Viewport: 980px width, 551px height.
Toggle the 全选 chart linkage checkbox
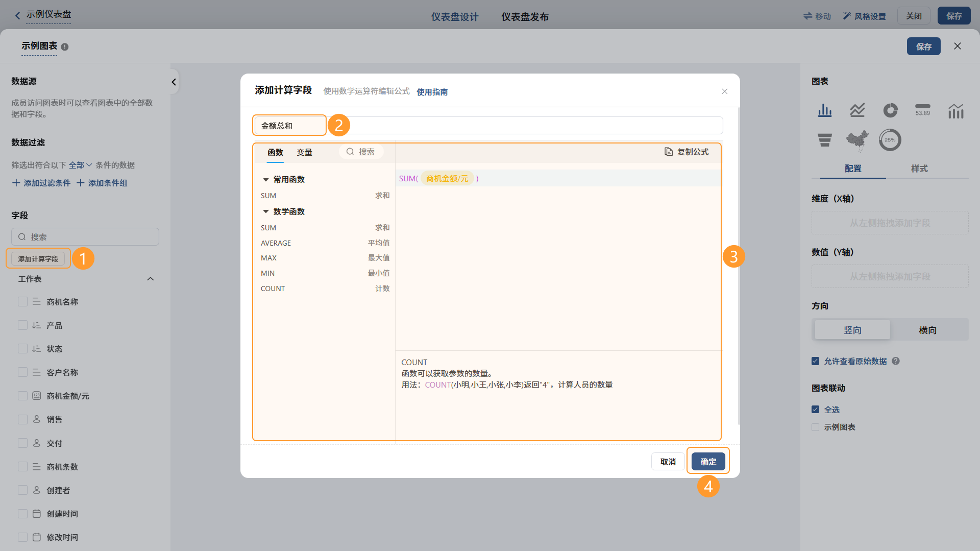[816, 410]
